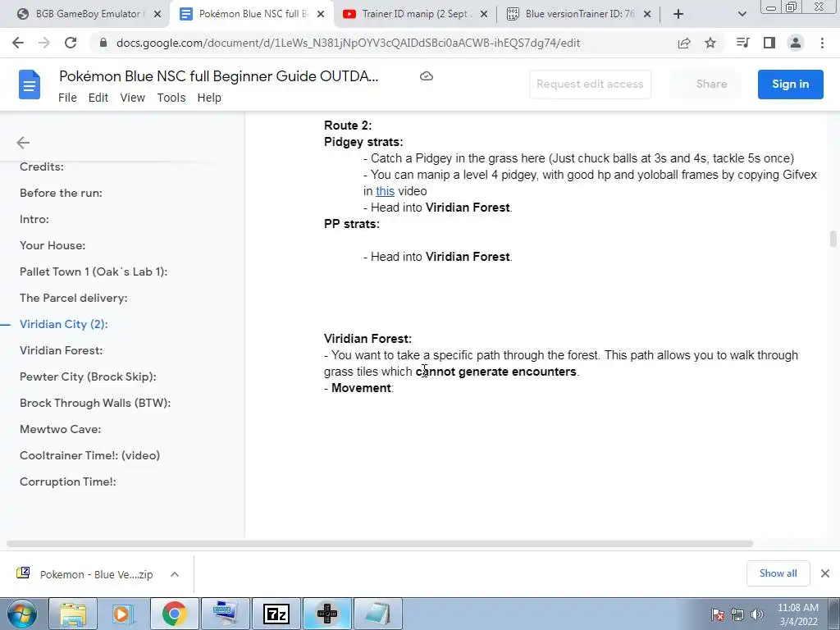The width and height of the screenshot is (840, 630).
Task: Open the Chrome profile avatar icon
Action: pyautogui.click(x=796, y=43)
